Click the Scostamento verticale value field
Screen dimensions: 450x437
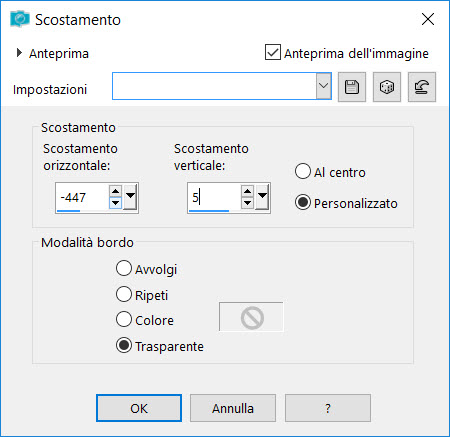click(x=214, y=197)
